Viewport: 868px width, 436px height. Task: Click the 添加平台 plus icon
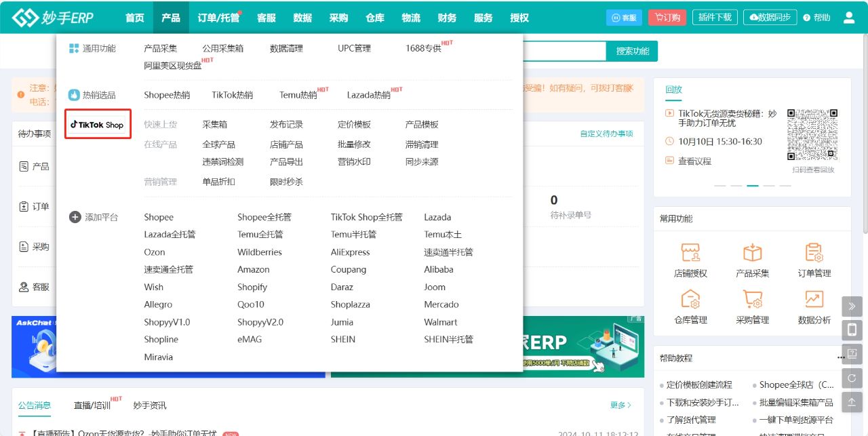75,217
